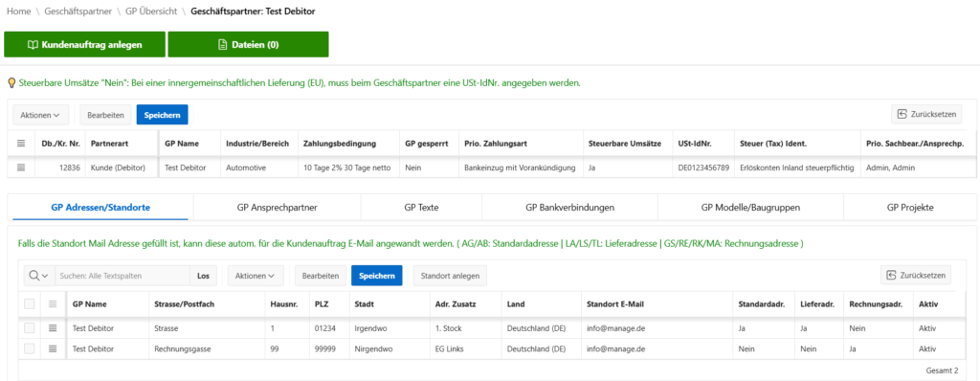Go to GP Übersicht breadcrumb

[x=150, y=11]
